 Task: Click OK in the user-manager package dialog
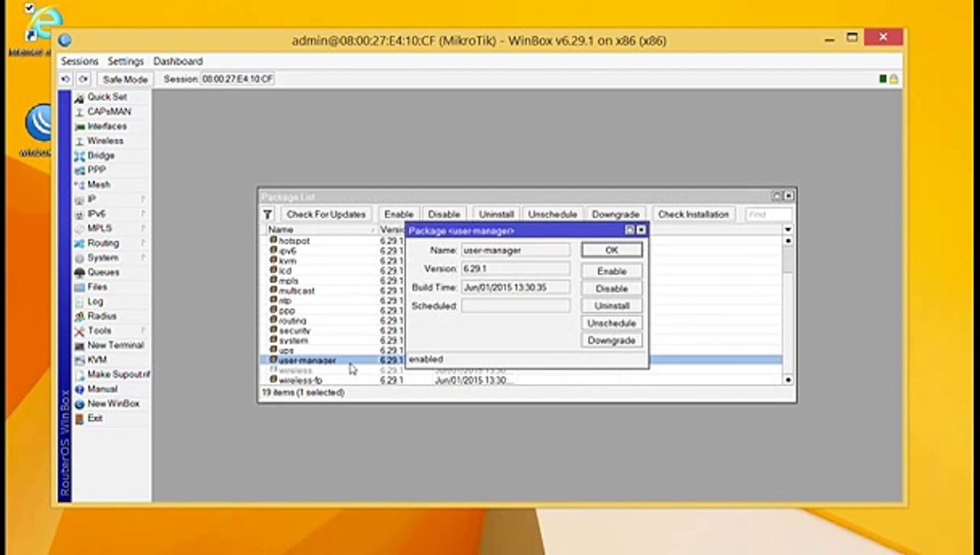[x=612, y=251]
